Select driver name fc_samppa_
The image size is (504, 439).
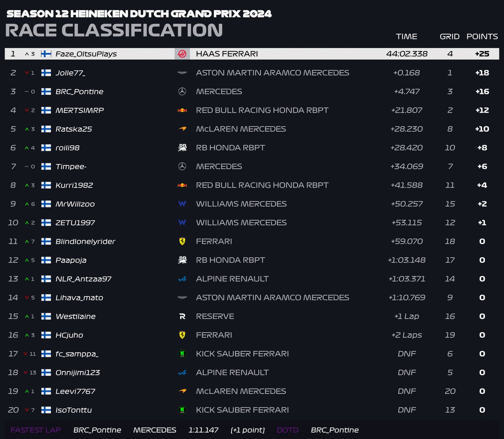[x=77, y=354]
